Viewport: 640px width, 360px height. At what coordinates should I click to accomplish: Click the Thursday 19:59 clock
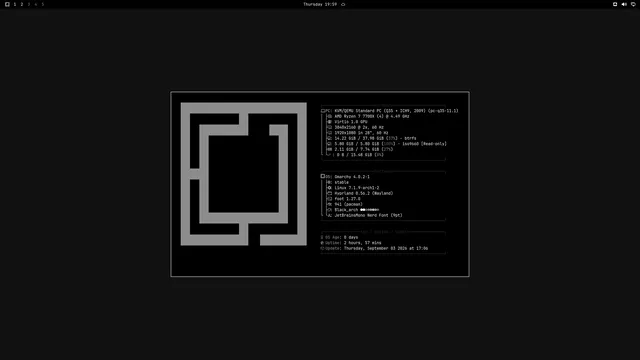(320, 4)
